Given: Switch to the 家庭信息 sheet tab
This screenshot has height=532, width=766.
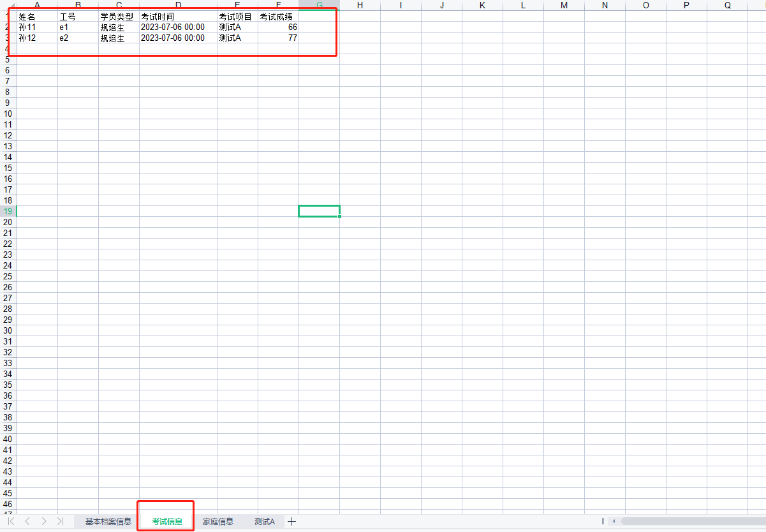Looking at the screenshot, I should 218,521.
